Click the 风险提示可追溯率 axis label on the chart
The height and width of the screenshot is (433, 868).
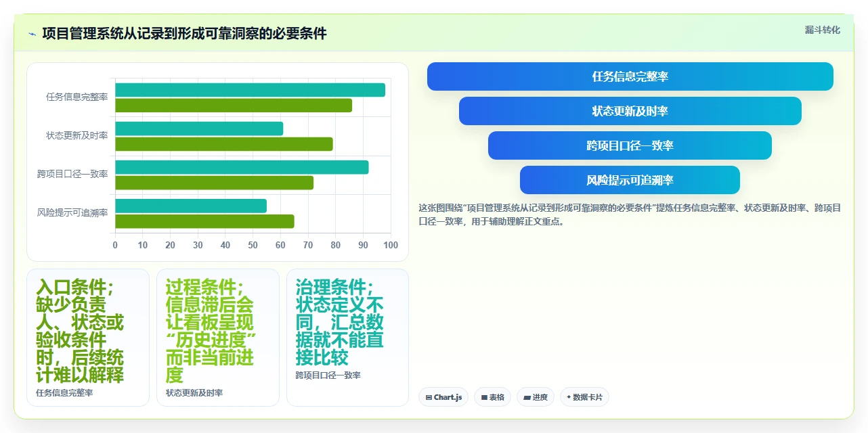[72, 212]
